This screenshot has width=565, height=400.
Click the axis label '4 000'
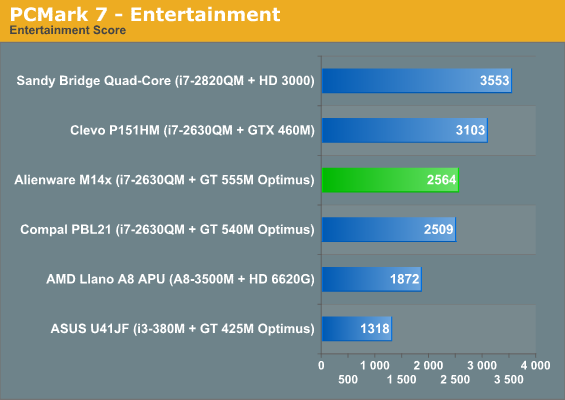click(x=535, y=365)
